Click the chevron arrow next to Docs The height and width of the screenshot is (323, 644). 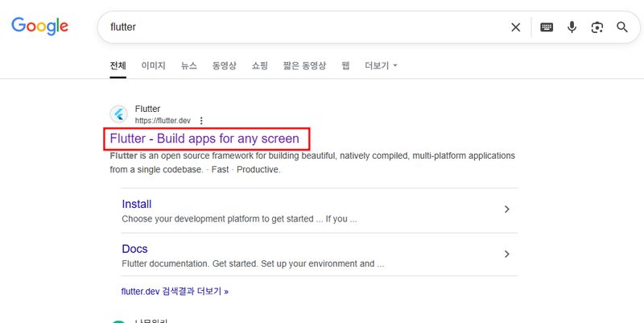pos(506,255)
